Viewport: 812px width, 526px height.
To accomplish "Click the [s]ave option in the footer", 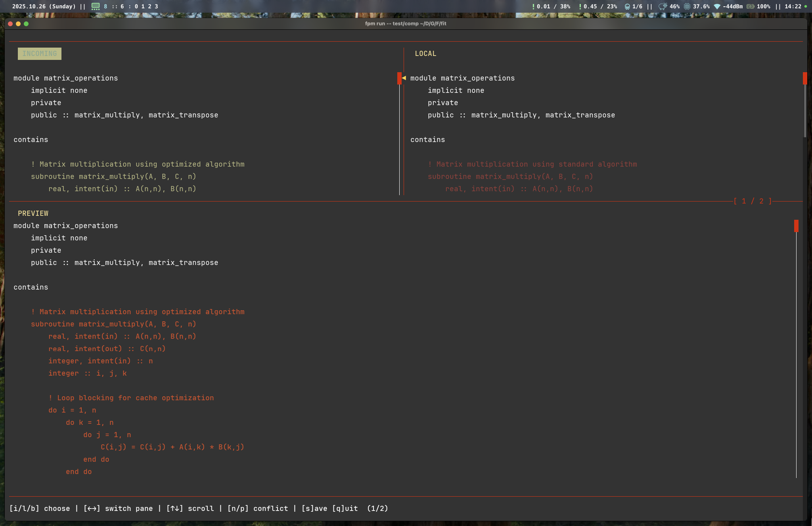I will click(314, 509).
